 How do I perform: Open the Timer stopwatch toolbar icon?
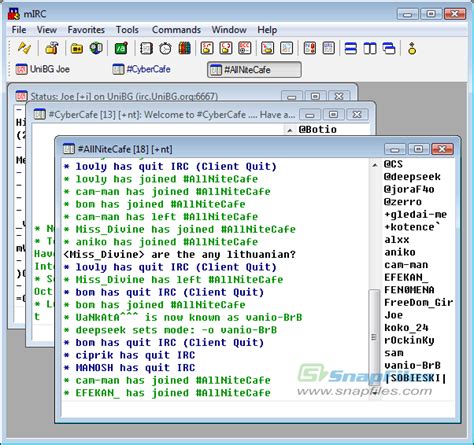point(165,49)
